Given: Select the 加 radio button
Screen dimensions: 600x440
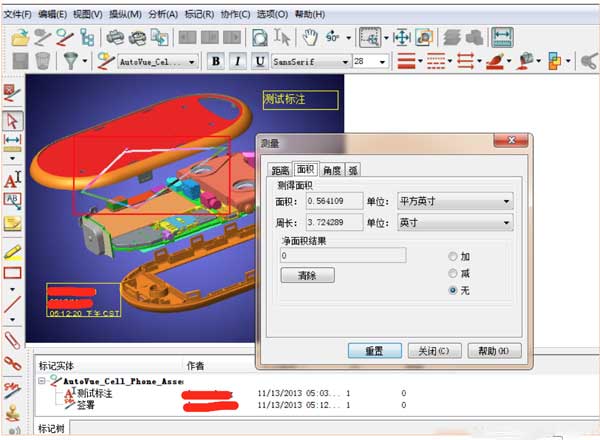Looking at the screenshot, I should coord(453,256).
